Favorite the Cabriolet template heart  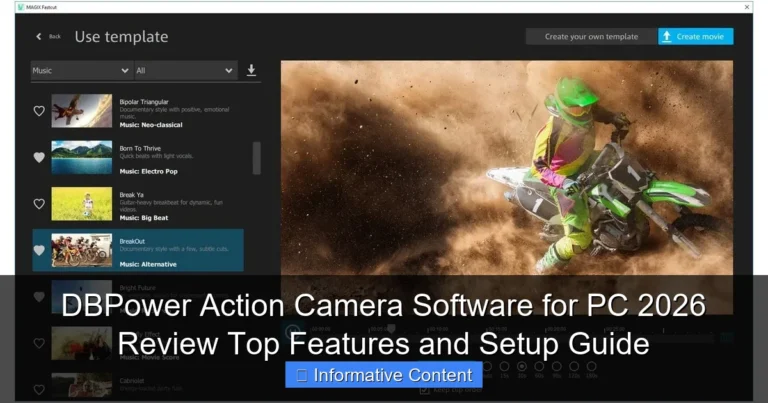click(x=39, y=390)
